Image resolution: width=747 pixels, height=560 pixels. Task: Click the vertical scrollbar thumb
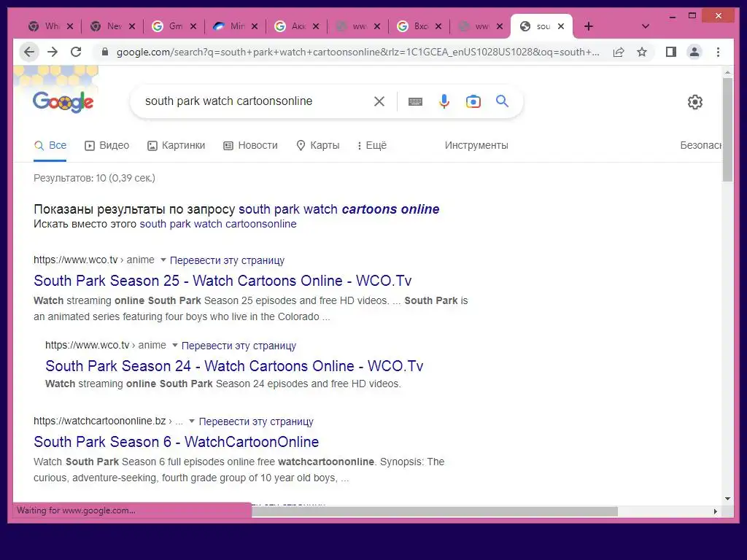[727, 130]
